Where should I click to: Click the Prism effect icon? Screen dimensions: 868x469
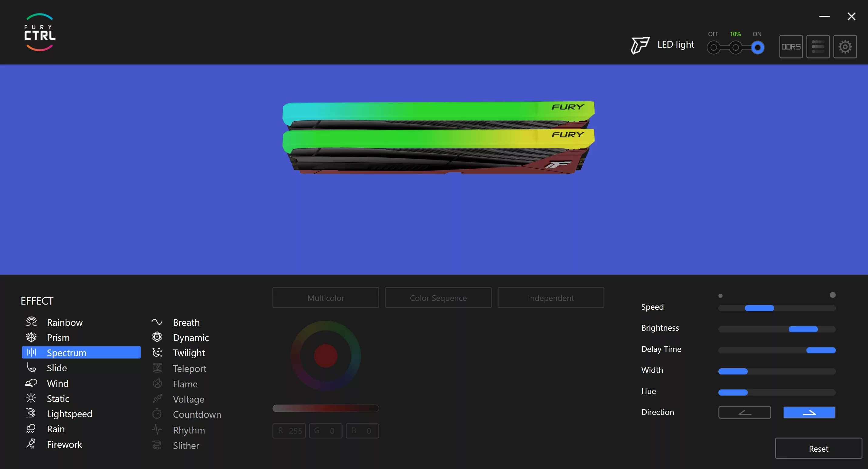31,337
